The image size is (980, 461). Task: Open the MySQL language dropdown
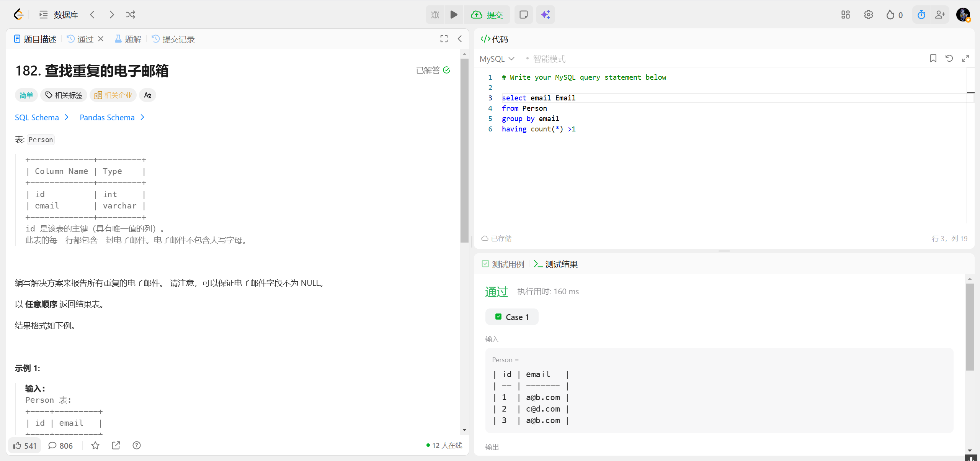click(497, 59)
